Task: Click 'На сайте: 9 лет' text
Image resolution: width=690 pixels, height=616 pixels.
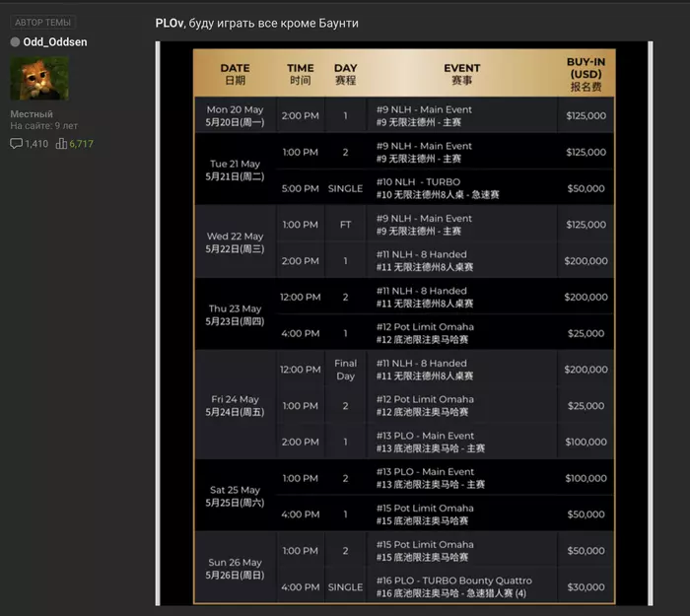Action: 44,126
